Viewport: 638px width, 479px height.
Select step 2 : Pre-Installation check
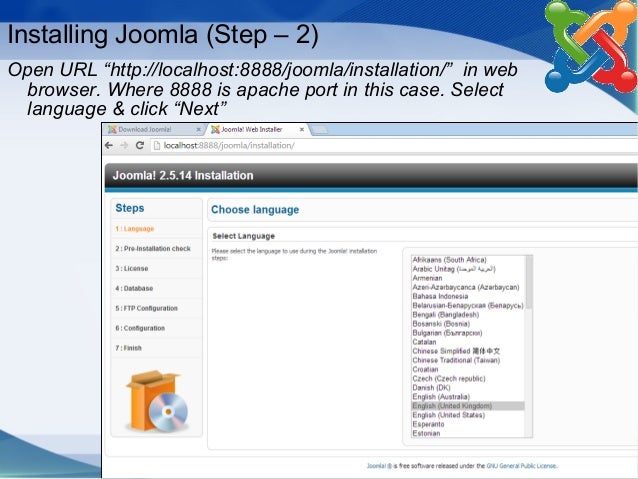coord(153,249)
